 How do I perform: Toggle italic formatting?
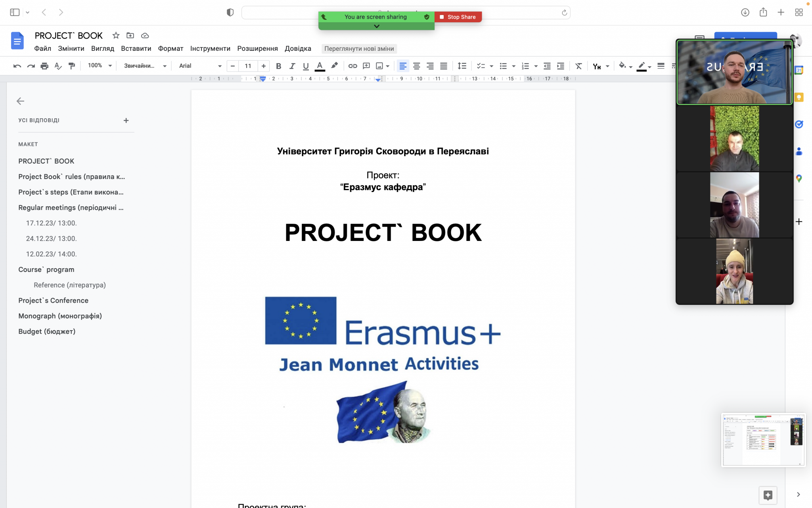tap(292, 66)
